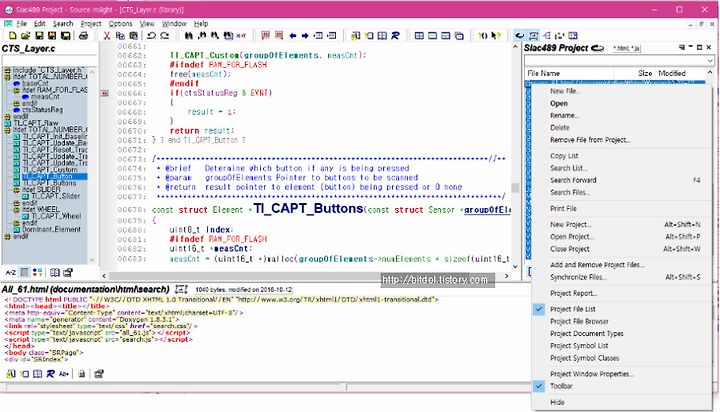The height and width of the screenshot is (412, 720).
Task: Open the Options menu
Action: (120, 23)
